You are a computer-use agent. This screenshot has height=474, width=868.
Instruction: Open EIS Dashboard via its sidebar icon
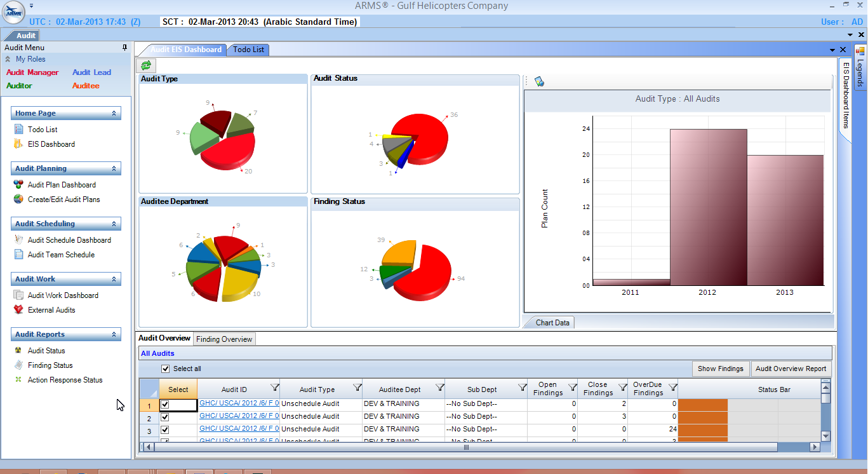coord(18,144)
